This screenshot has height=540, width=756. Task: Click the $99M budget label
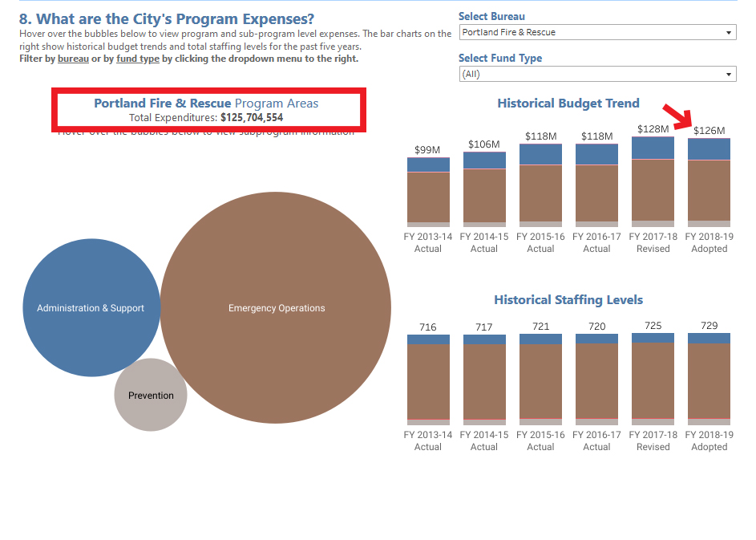[427, 150]
